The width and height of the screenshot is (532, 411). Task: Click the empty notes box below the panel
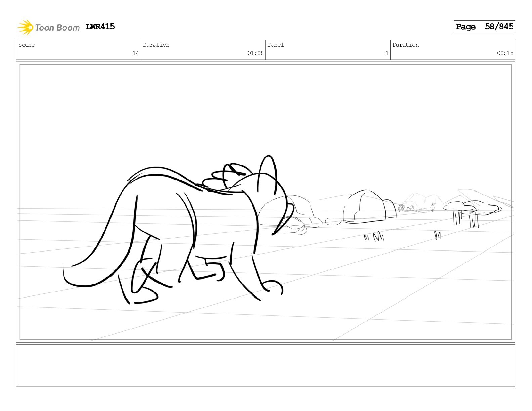coord(265,366)
